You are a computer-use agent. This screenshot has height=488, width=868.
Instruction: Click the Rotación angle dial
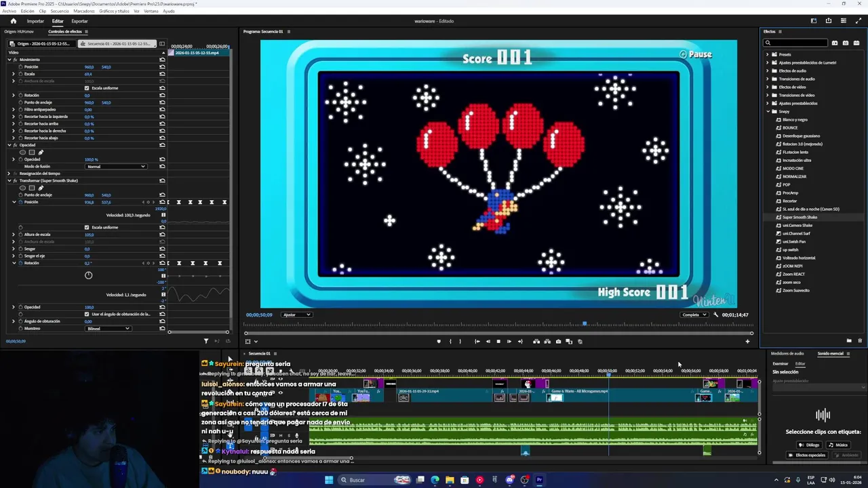coord(88,275)
